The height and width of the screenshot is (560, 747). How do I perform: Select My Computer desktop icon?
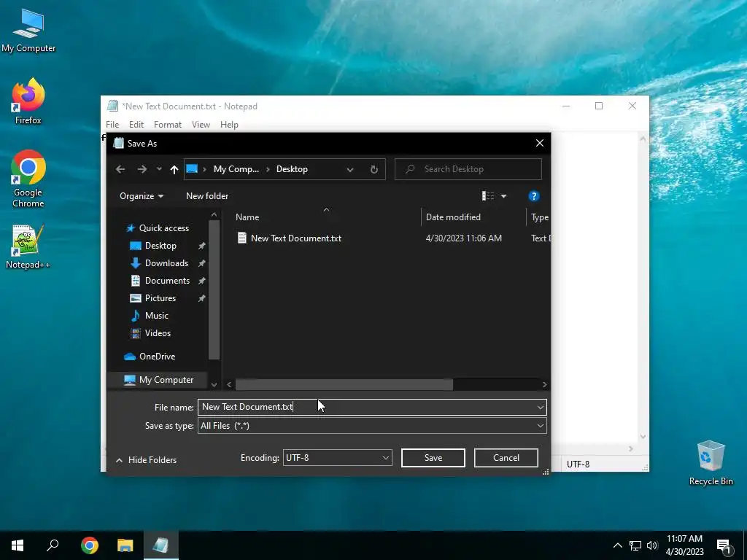pos(28,31)
